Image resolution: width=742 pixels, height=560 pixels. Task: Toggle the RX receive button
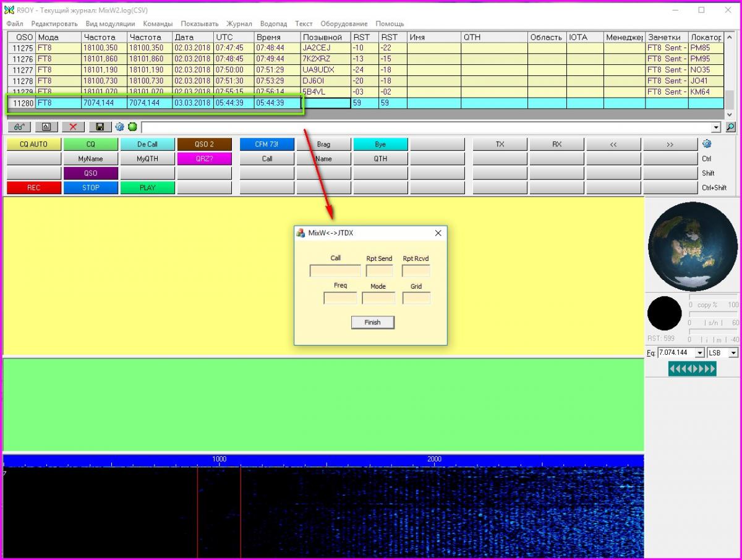tap(556, 144)
